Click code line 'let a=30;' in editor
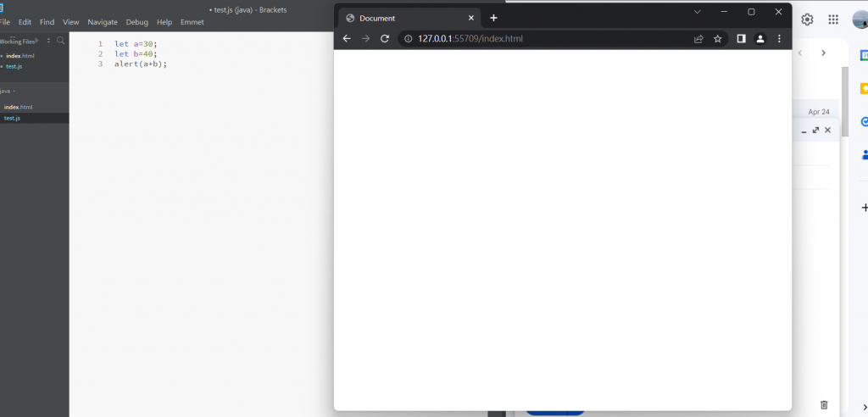Image resolution: width=868 pixels, height=417 pixels. coord(136,44)
